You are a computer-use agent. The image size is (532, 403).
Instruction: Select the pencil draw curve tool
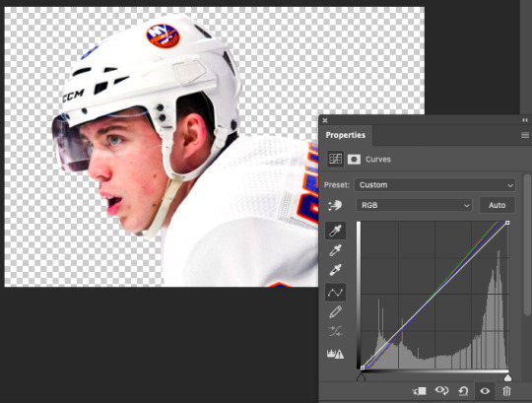coord(336,312)
